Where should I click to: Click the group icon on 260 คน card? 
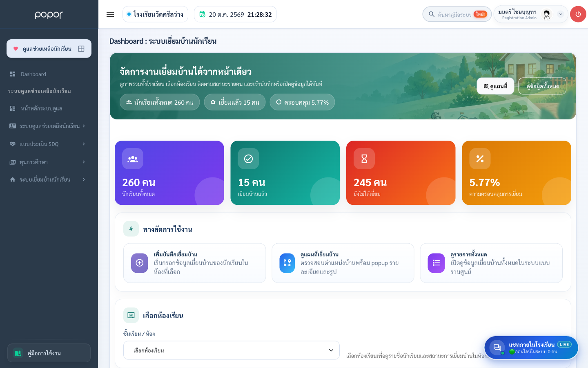133,159
